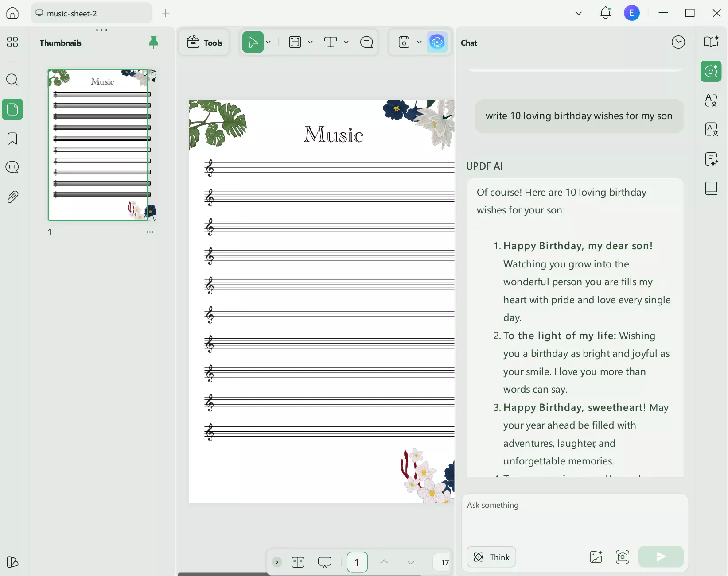This screenshot has height=576, width=728.
Task: Click the user message about birthday wishes
Action: coord(579,116)
